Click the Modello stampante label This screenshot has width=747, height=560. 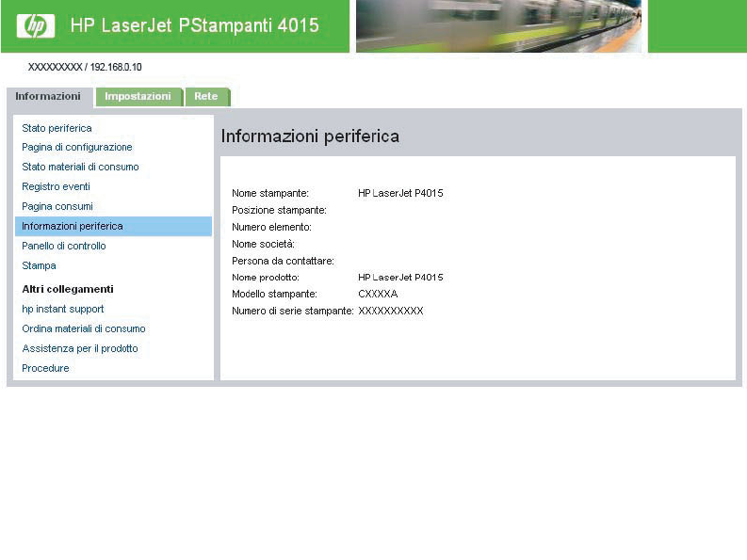click(x=274, y=294)
